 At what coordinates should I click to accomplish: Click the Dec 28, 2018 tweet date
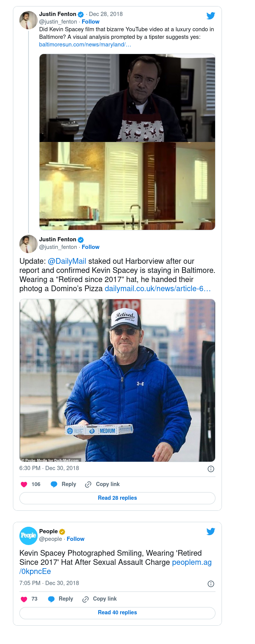pos(106,14)
